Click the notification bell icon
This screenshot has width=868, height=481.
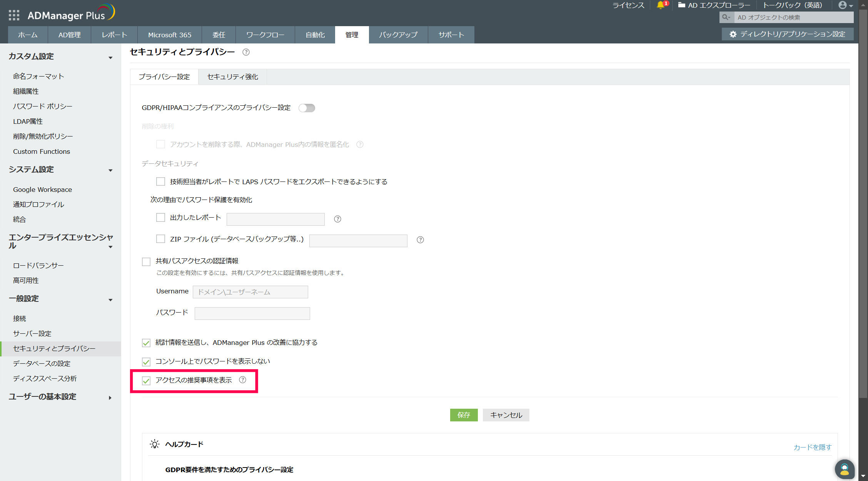point(660,5)
